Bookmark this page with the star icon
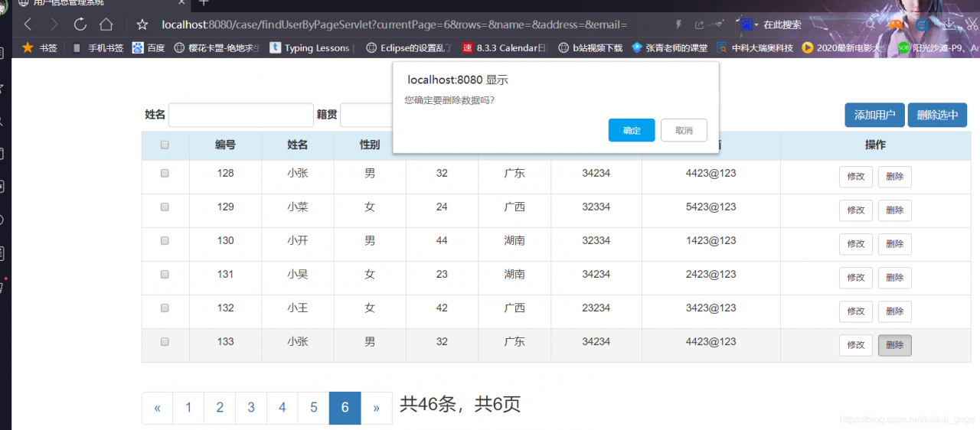Screen dimensions: 980x430 (x=142, y=24)
